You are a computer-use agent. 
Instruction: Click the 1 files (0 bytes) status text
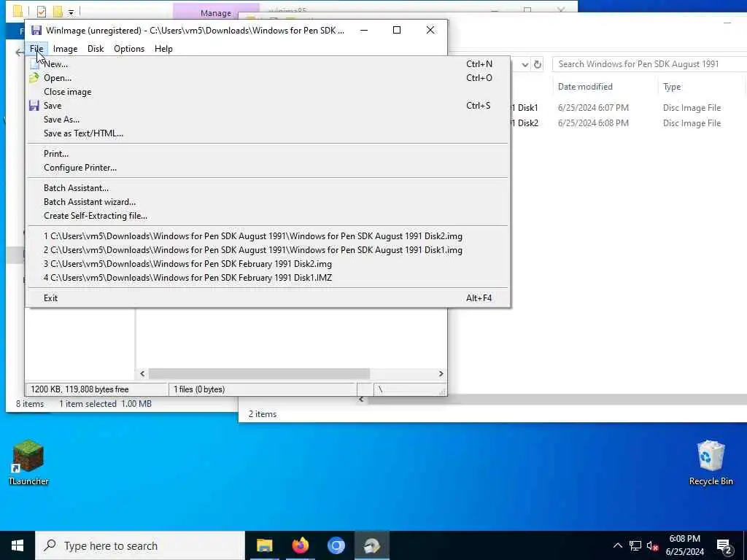[x=199, y=389]
